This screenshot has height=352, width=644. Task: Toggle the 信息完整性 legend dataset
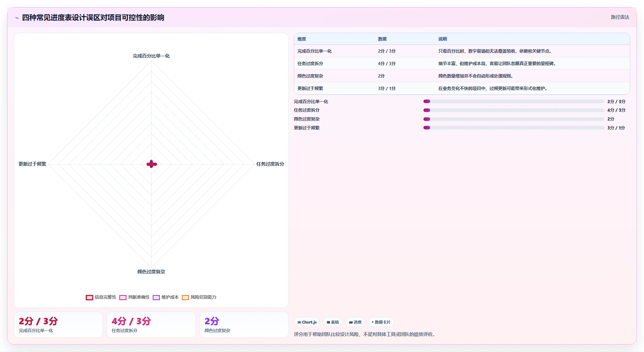pos(101,297)
